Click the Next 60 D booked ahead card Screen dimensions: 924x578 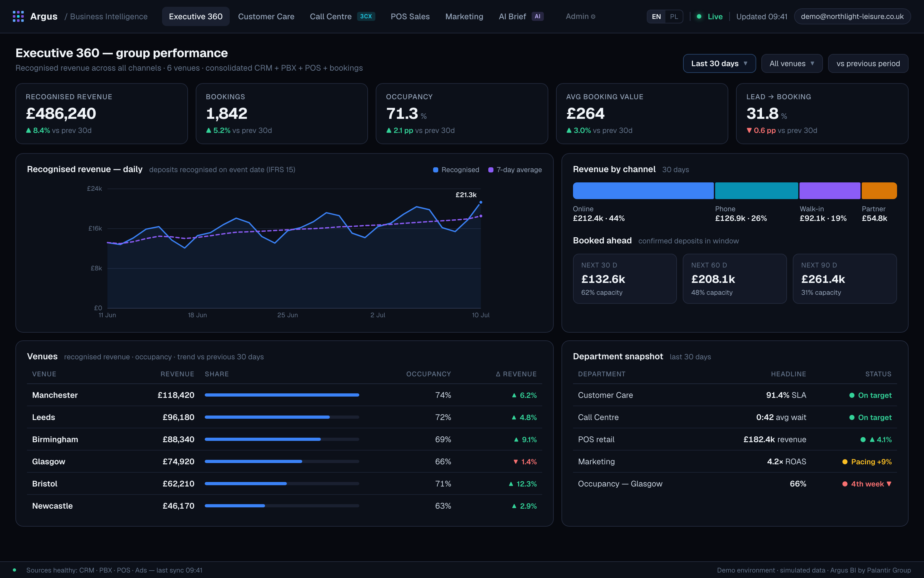pos(735,279)
